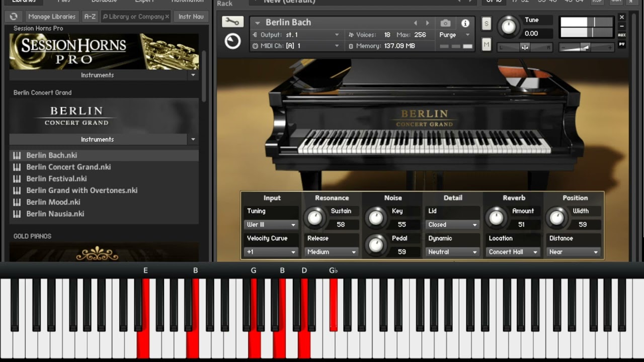Take a snapshot with the camera icon
The height and width of the screenshot is (362, 644).
point(445,23)
